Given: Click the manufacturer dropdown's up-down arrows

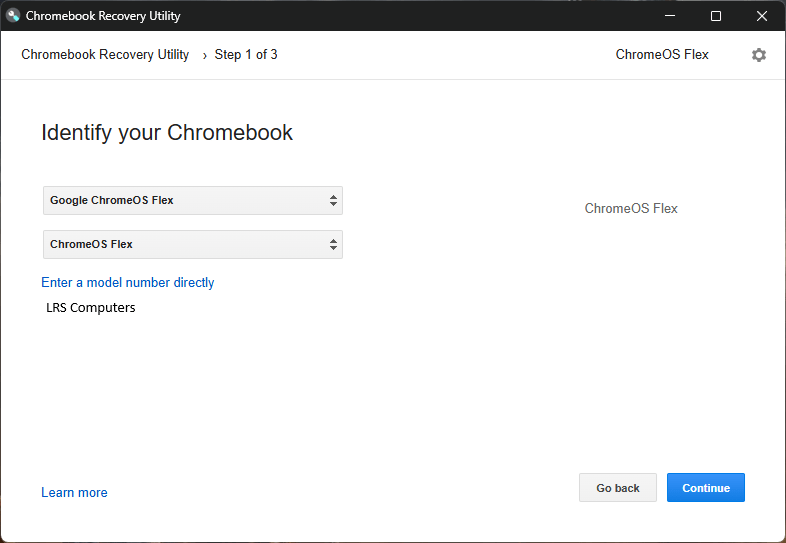Looking at the screenshot, I should pyautogui.click(x=333, y=200).
